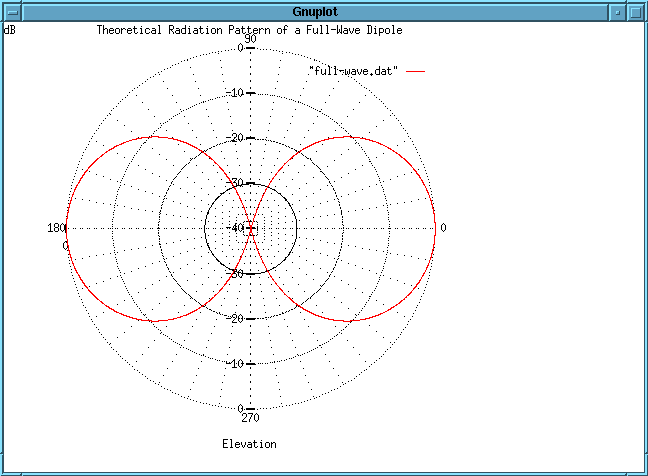Click the 180 degree angle label
Screen dimensions: 648x476
pos(56,227)
